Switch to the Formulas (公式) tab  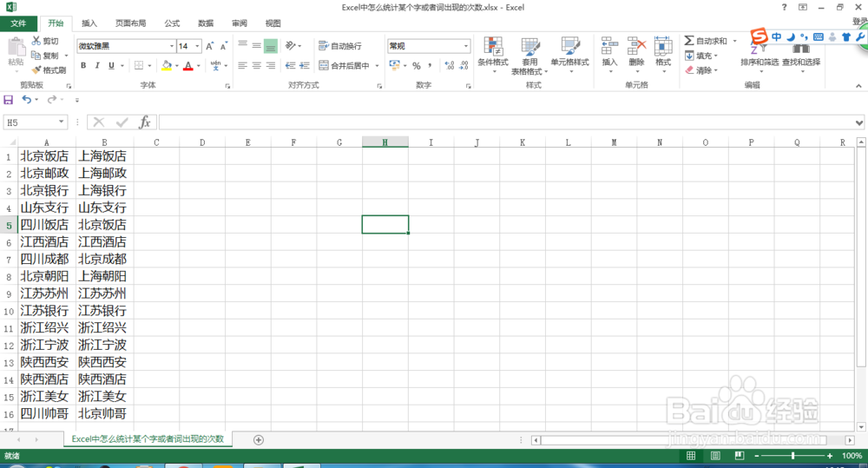[x=172, y=23]
